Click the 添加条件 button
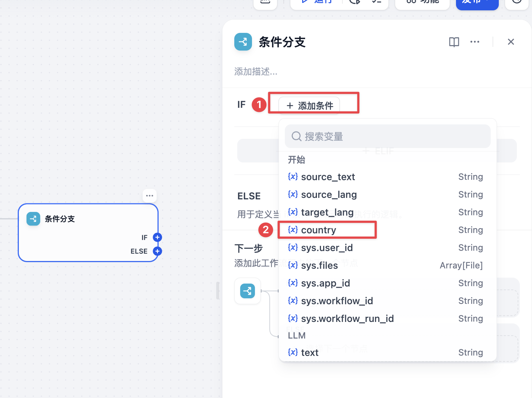Screen dimensions: 532x398 [309, 106]
